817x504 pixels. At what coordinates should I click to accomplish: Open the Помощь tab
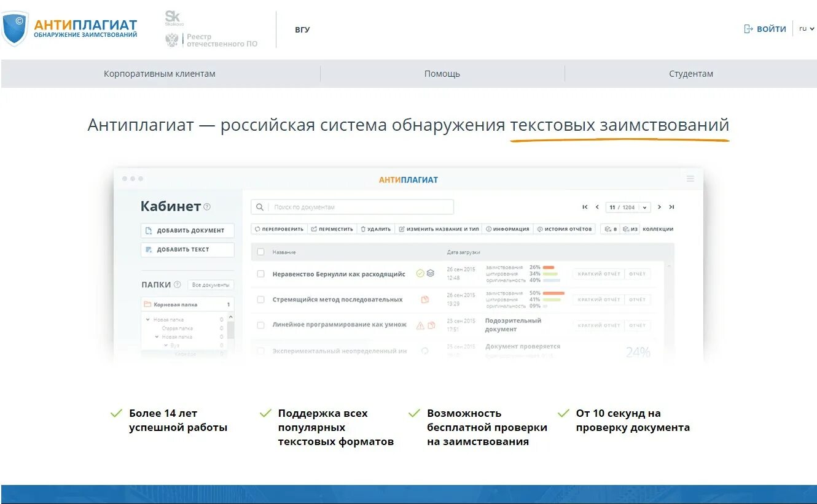442,74
